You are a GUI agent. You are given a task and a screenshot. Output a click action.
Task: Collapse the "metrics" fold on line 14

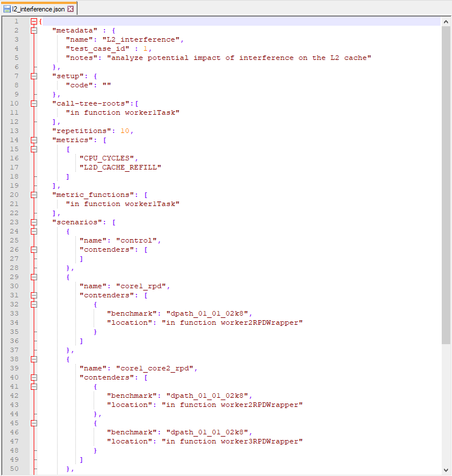(x=34, y=140)
